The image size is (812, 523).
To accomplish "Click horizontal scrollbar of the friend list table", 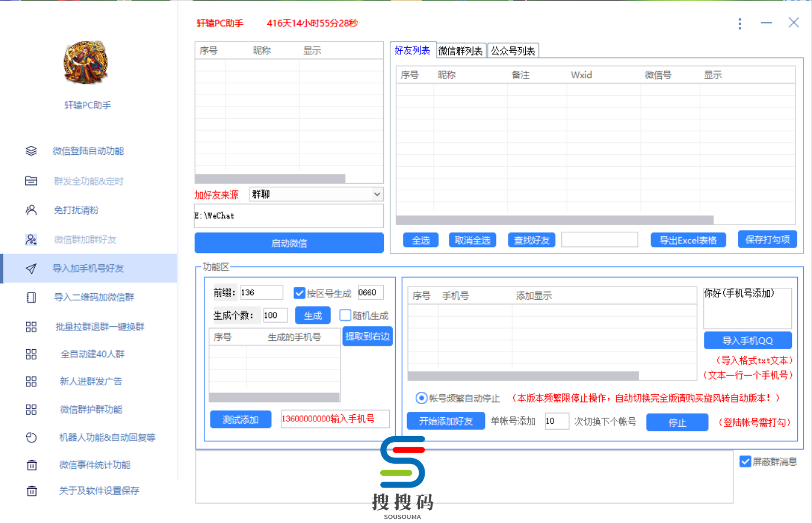I will (555, 220).
